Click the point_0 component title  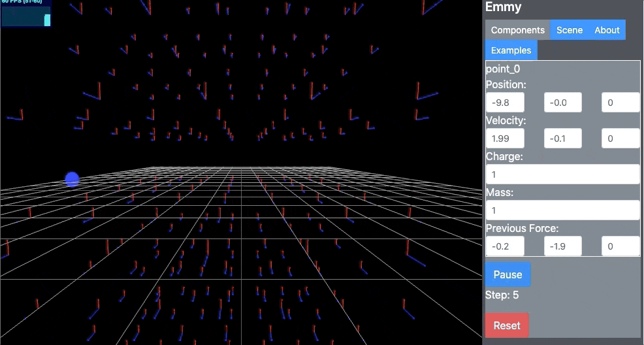[x=503, y=69]
